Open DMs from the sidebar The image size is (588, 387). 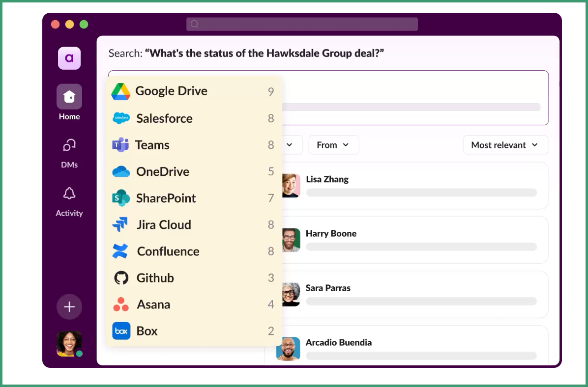(x=69, y=153)
